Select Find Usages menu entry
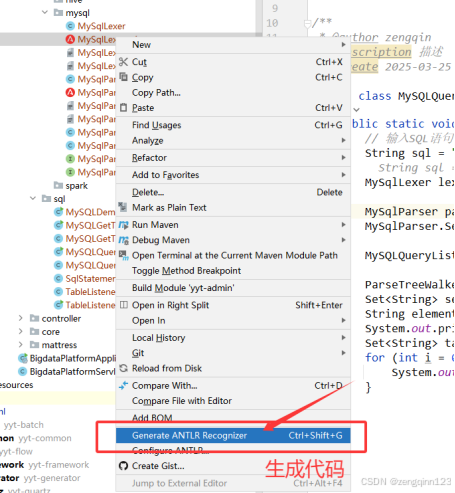The height and width of the screenshot is (493, 455). tap(233, 125)
